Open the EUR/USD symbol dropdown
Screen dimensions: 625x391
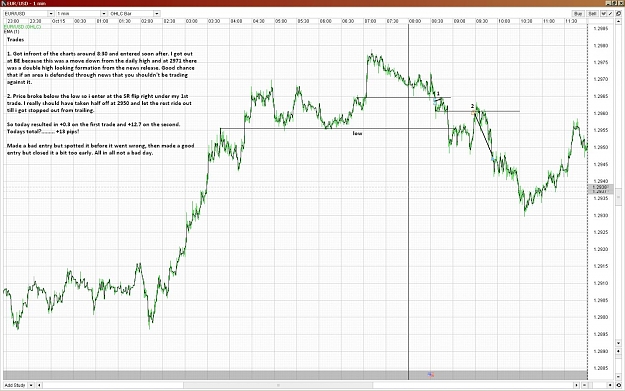(x=29, y=14)
